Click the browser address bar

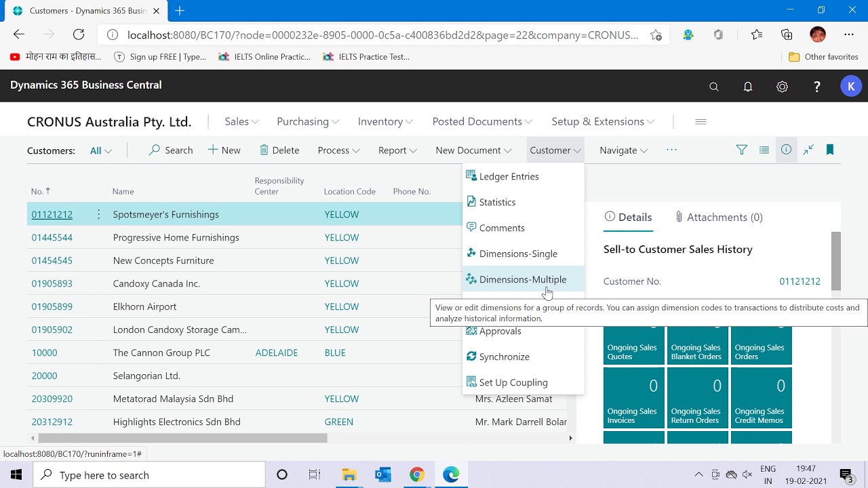[382, 35]
